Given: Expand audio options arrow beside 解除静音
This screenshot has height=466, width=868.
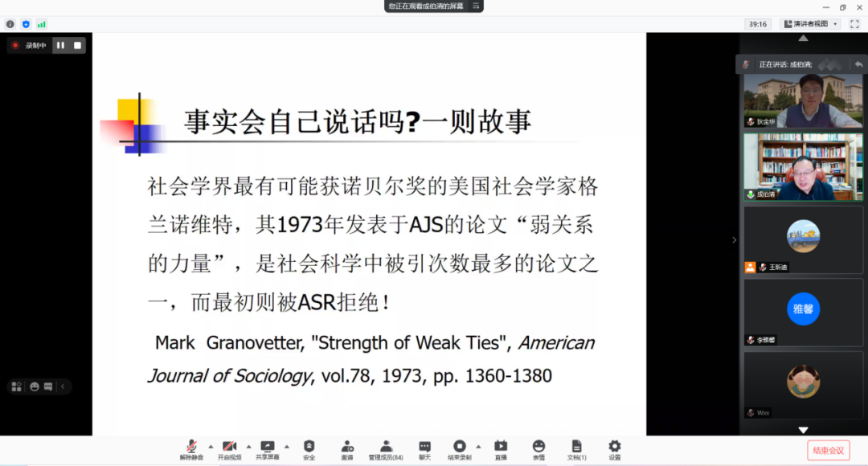Looking at the screenshot, I should click(x=211, y=446).
